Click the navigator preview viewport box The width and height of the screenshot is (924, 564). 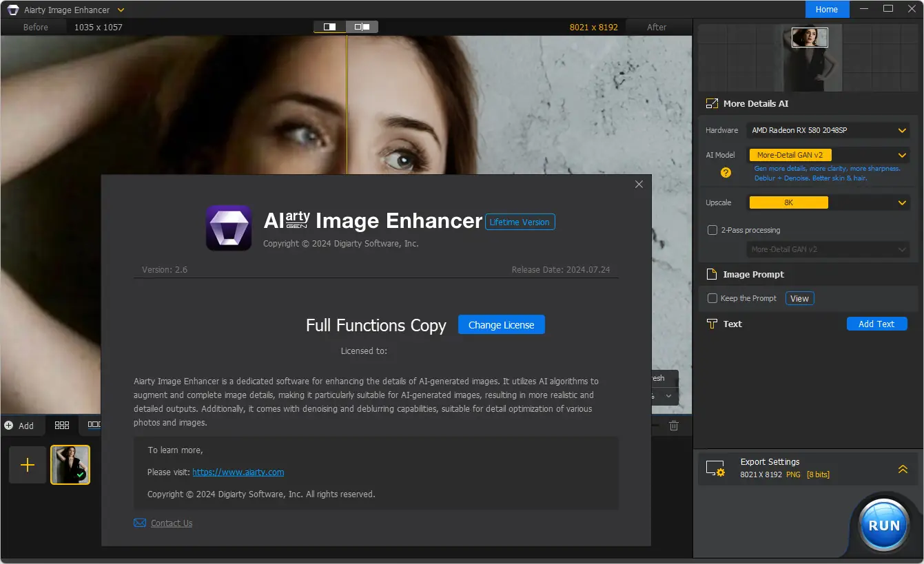point(810,37)
